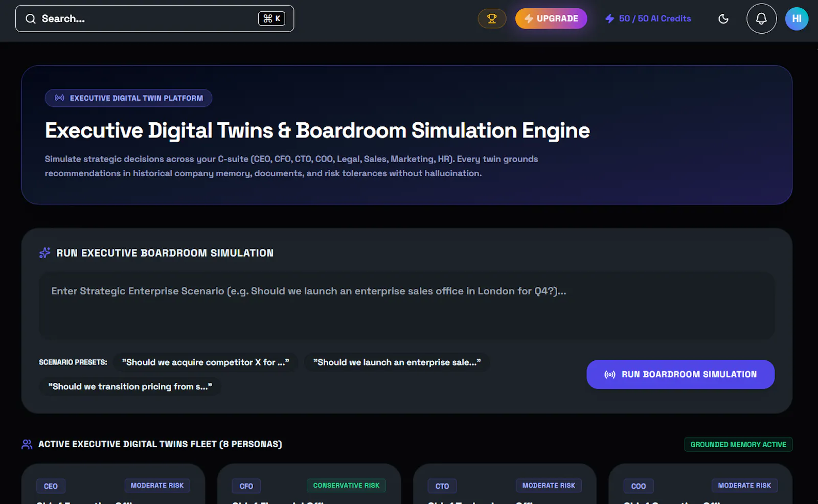Open the HI user avatar menu

(x=797, y=19)
